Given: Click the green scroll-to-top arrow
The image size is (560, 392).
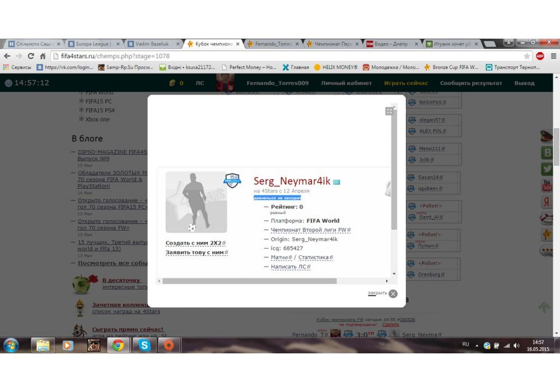Looking at the screenshot, I should click(x=544, y=307).
